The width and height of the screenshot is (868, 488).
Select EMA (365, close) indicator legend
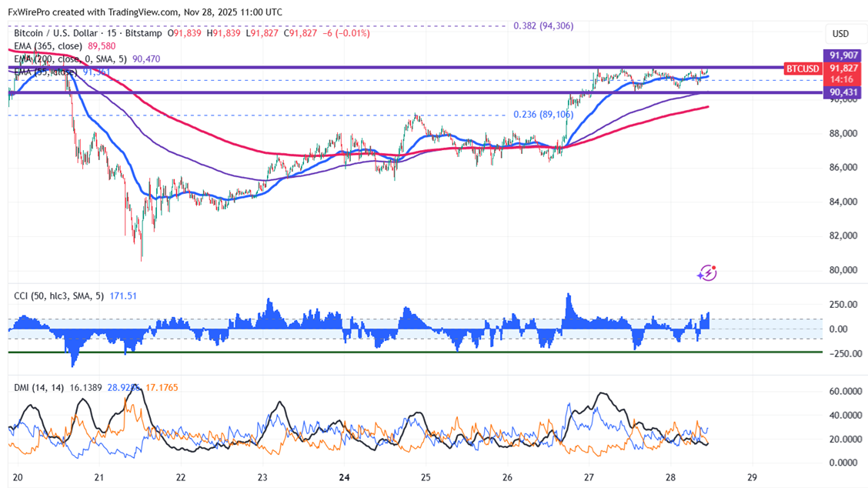[x=48, y=46]
